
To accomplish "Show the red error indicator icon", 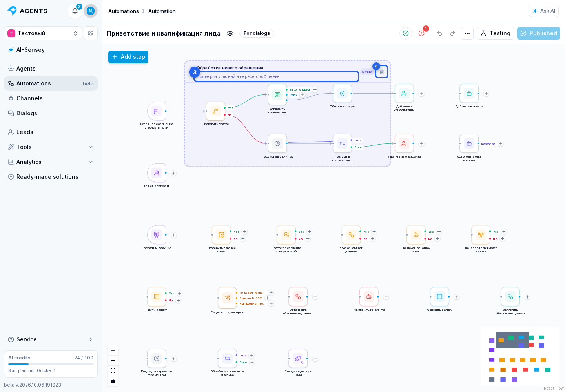I will pos(421,33).
